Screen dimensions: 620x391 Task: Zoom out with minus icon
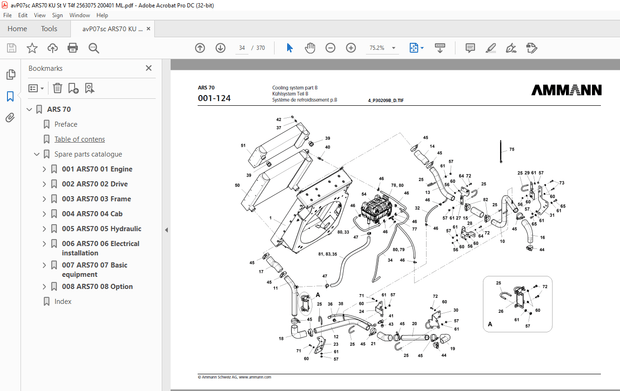[330, 48]
